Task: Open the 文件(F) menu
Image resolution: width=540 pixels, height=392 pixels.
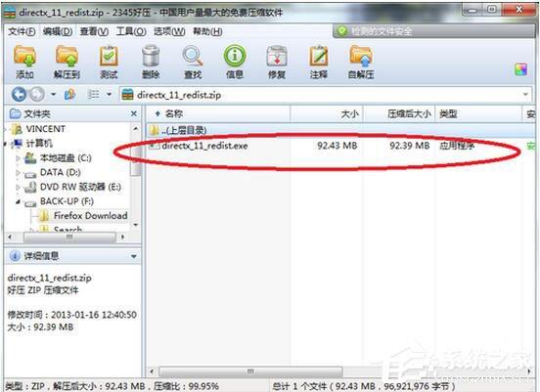Action: coord(22,31)
